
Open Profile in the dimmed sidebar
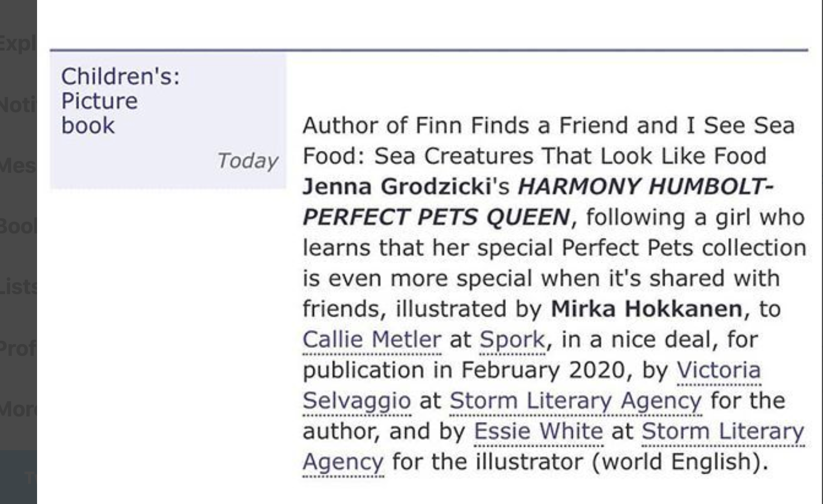[18, 349]
